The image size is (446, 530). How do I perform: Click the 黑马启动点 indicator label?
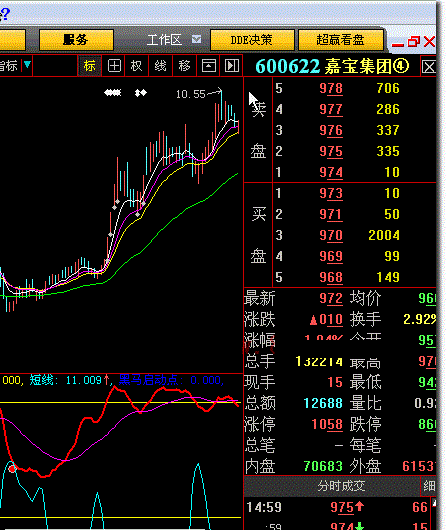tap(170, 380)
